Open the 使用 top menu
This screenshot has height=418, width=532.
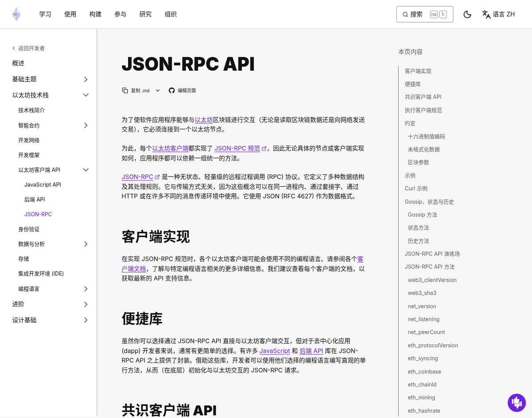70,14
